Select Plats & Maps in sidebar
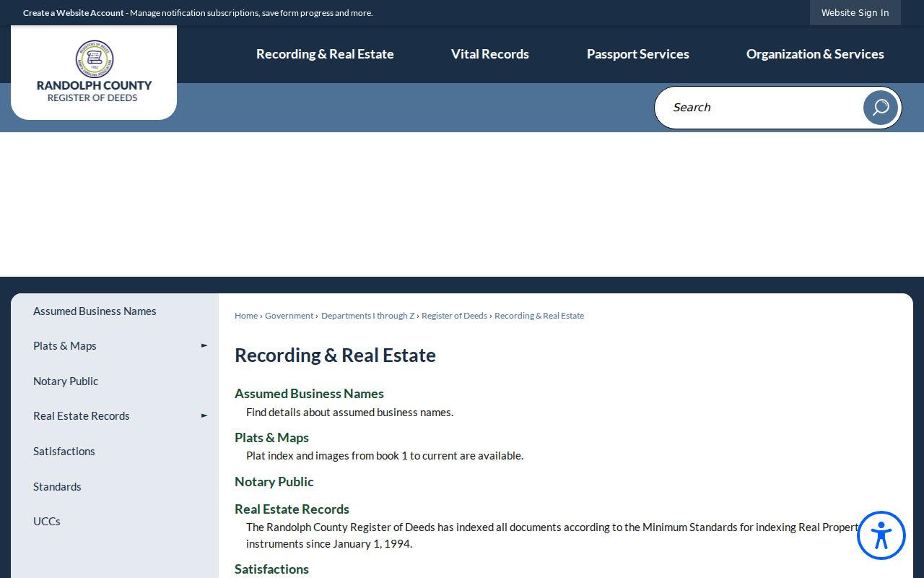924x578 pixels. coord(65,346)
